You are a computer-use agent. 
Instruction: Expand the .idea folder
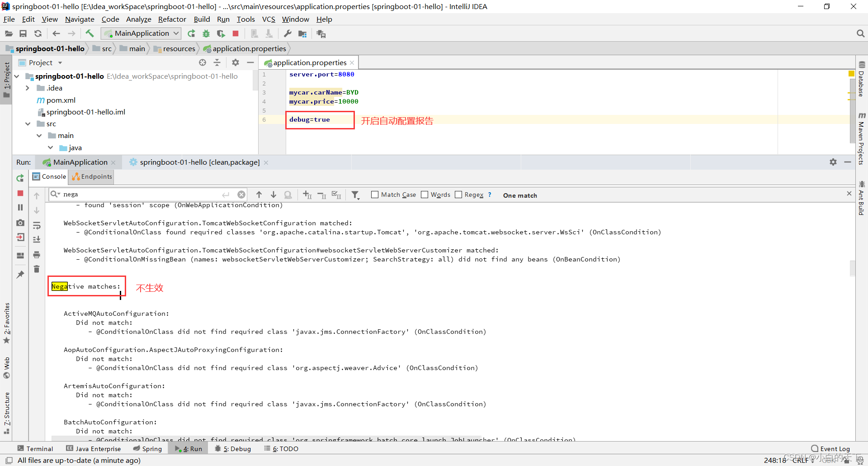pos(28,88)
